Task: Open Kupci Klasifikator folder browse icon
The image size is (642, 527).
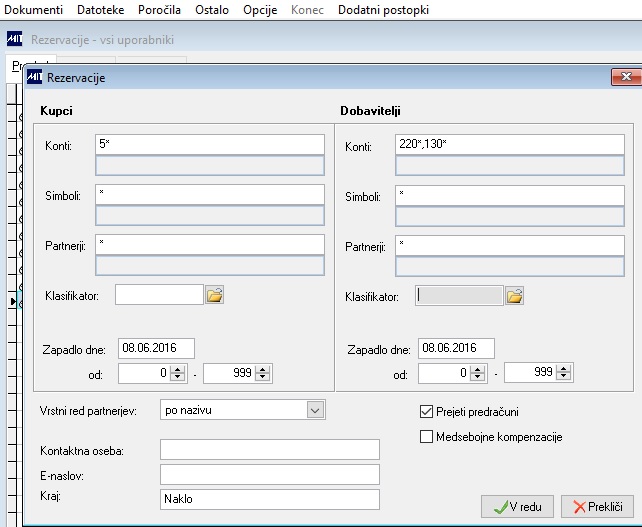Action: [215, 295]
